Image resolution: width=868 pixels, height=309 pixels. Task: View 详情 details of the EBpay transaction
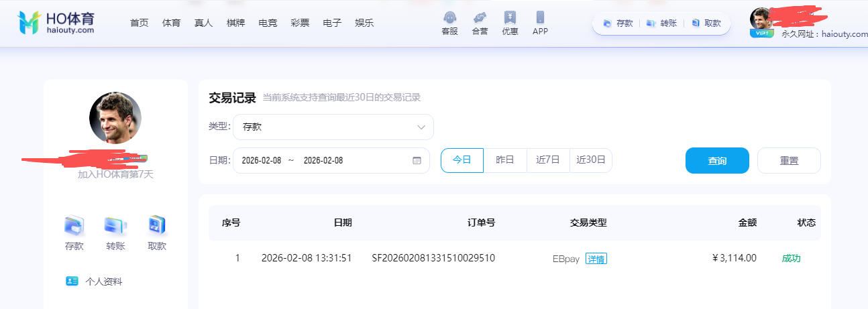click(596, 259)
